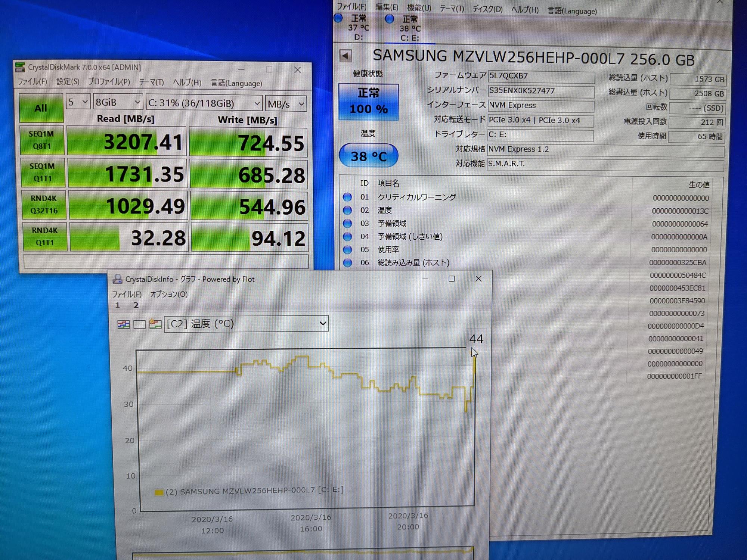747x560 pixels.
Task: Click the yellow SAMSUNG legend color swatch
Action: click(x=159, y=492)
